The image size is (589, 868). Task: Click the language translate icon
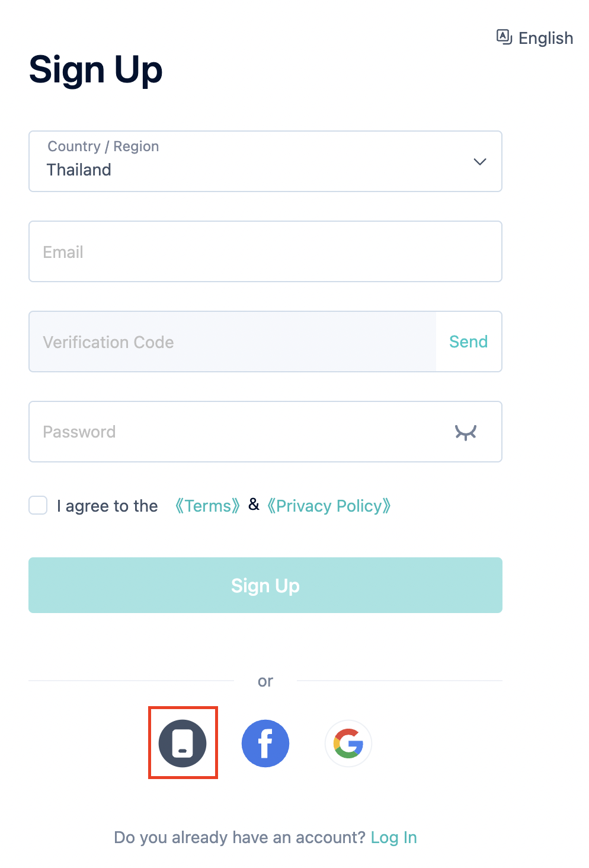(504, 37)
